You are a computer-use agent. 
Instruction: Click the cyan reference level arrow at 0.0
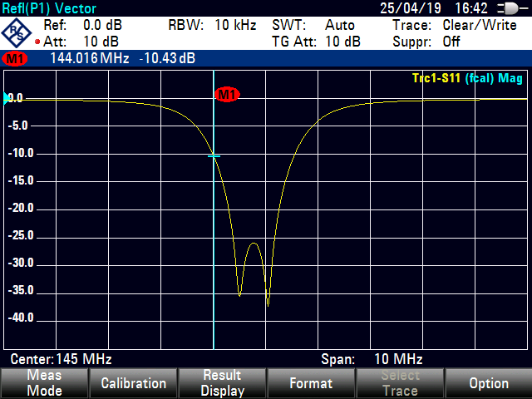(7, 98)
